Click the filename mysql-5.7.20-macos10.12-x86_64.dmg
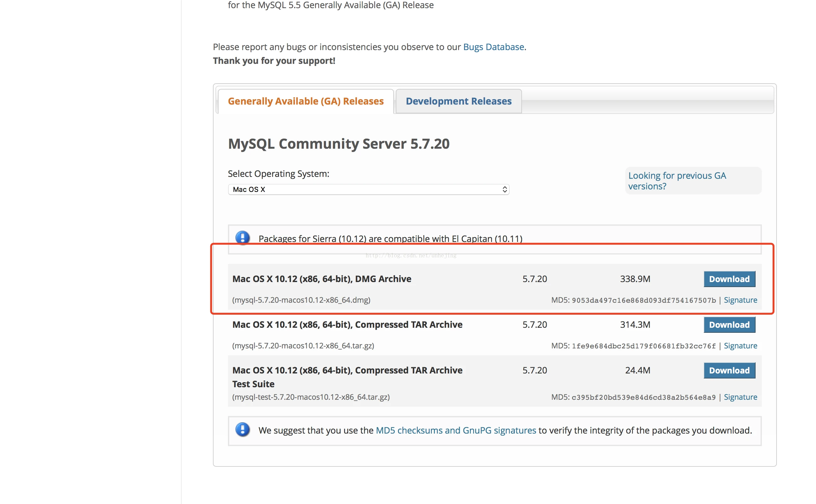The height and width of the screenshot is (504, 816). [301, 300]
